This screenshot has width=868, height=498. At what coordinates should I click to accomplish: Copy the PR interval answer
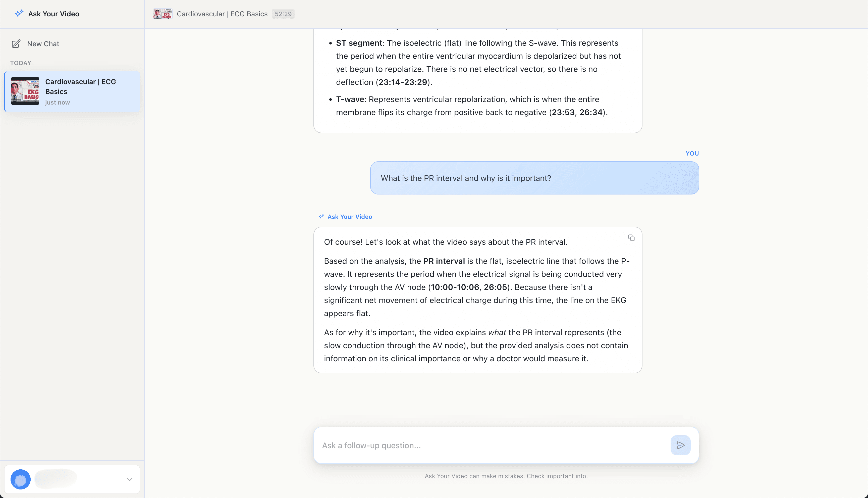click(631, 238)
